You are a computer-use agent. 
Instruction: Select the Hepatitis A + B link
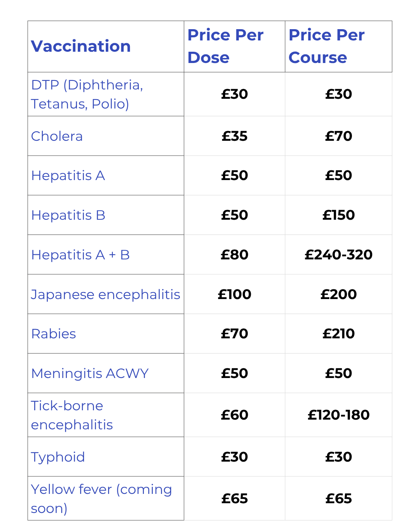pyautogui.click(x=80, y=255)
